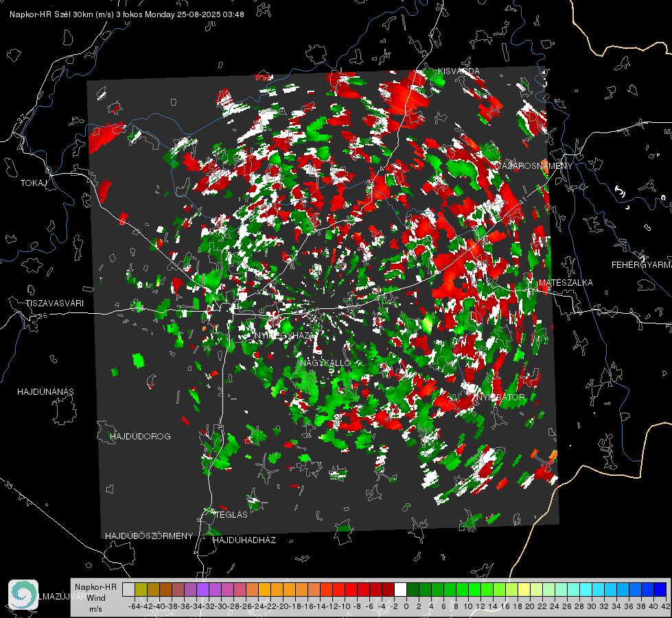Viewport: 672px width, 618px height.
Task: Click the '-64' value on the legend scale
Action: click(x=134, y=606)
